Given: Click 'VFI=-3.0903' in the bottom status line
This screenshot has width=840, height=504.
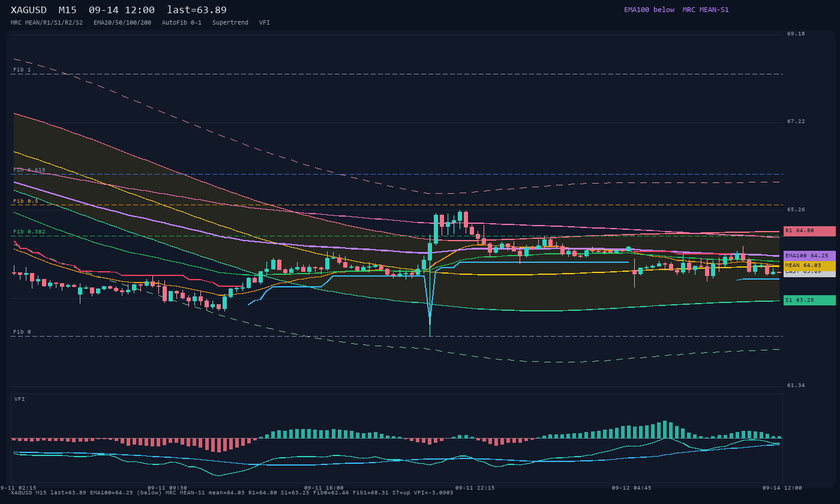Looking at the screenshot, I should 435,493.
